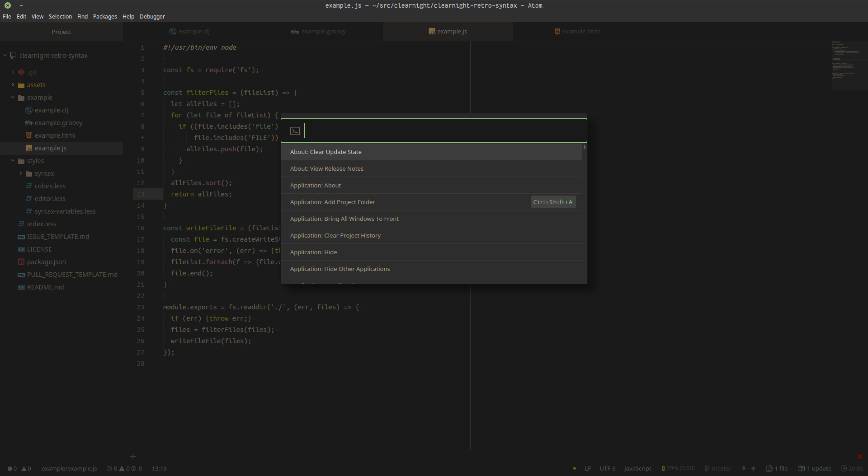
Task: Click the git fetch down-arrow icon
Action: pos(744,469)
